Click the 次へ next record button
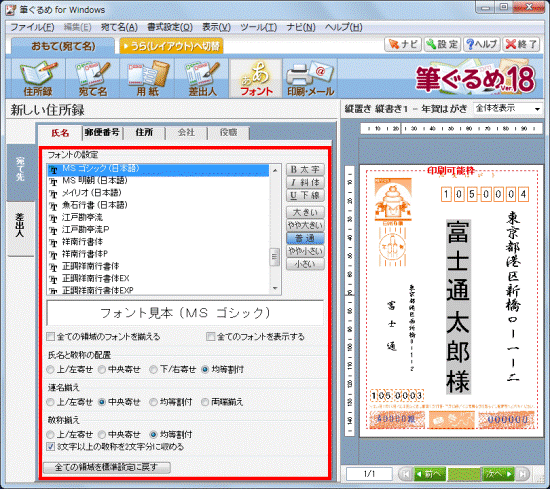550x489 pixels. click(x=498, y=474)
